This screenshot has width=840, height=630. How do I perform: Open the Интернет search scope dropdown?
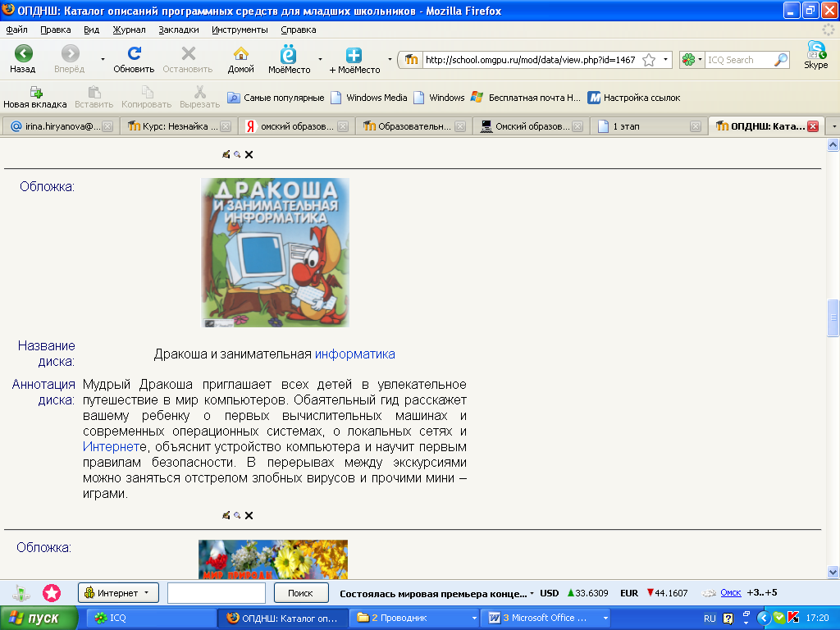[x=118, y=593]
